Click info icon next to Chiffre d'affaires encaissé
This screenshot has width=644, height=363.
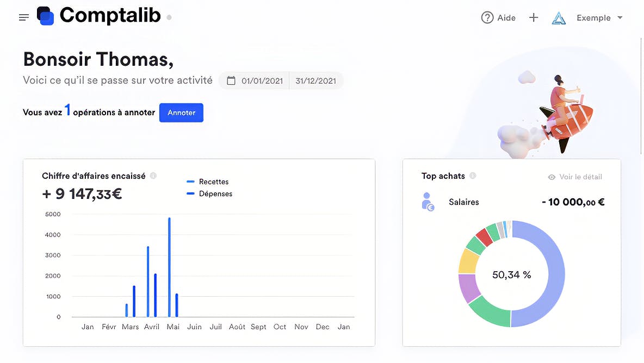153,176
